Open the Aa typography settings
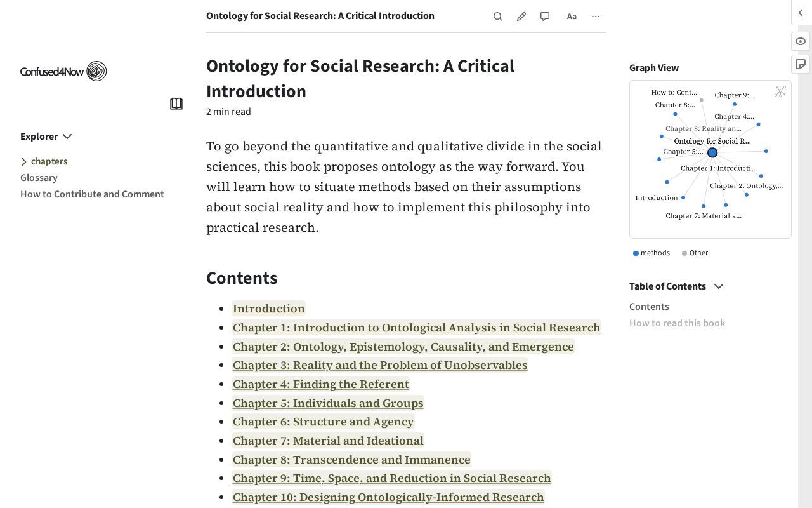 coord(572,17)
